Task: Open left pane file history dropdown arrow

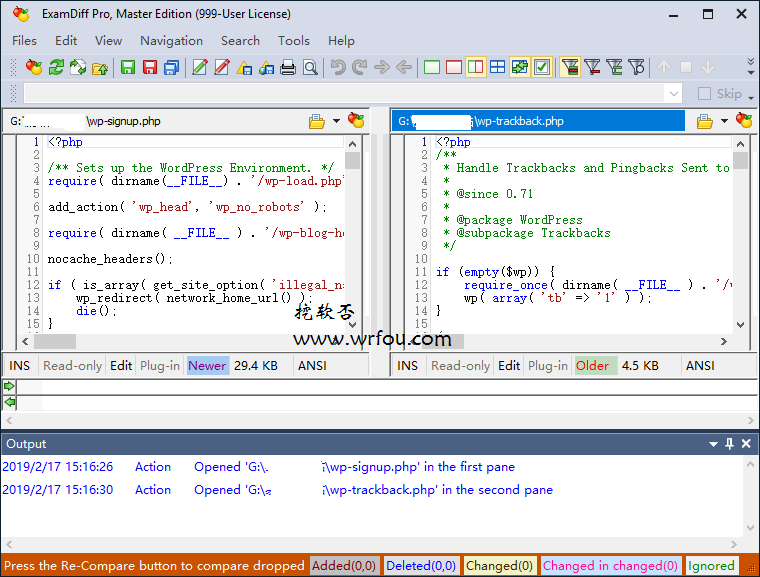Action: 336,121
